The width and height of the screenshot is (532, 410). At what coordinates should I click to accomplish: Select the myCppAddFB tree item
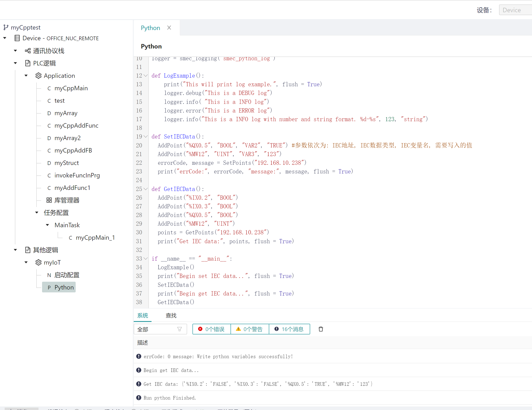(73, 151)
